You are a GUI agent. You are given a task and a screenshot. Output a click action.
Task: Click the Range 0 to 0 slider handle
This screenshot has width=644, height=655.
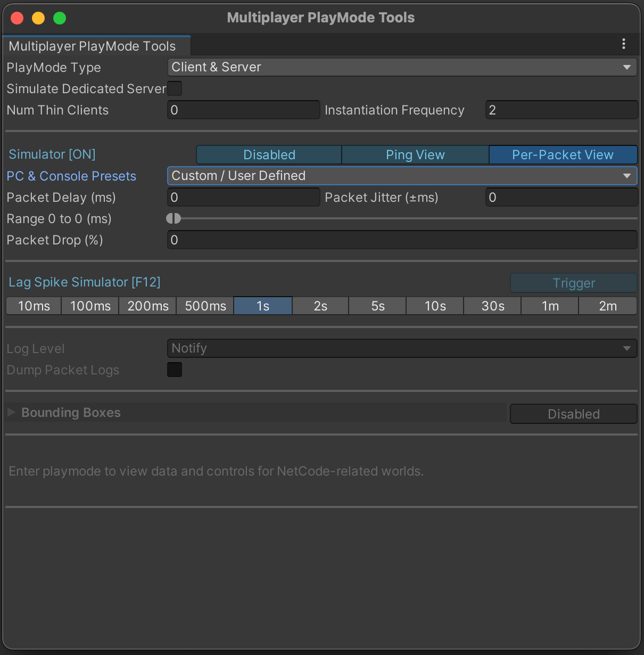click(173, 218)
